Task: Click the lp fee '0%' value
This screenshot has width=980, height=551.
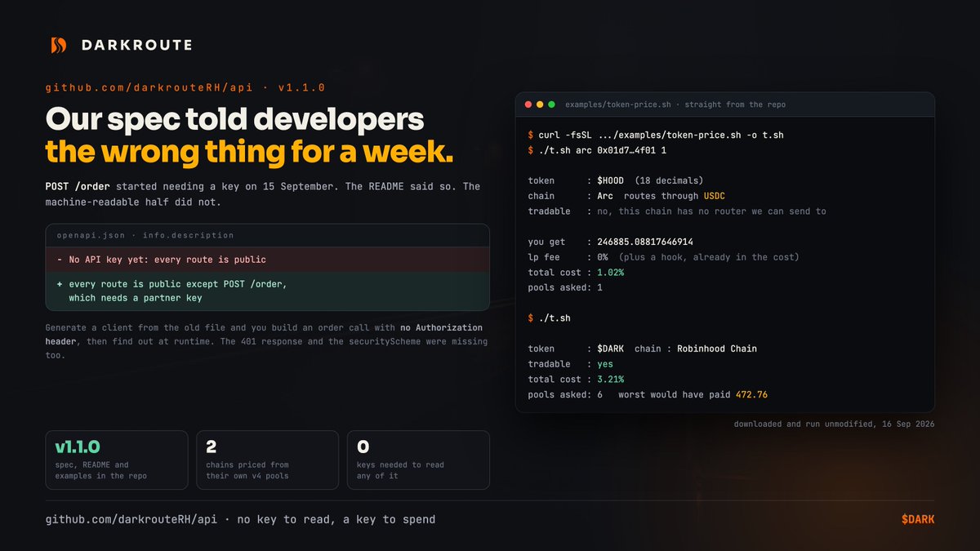Action: point(603,257)
